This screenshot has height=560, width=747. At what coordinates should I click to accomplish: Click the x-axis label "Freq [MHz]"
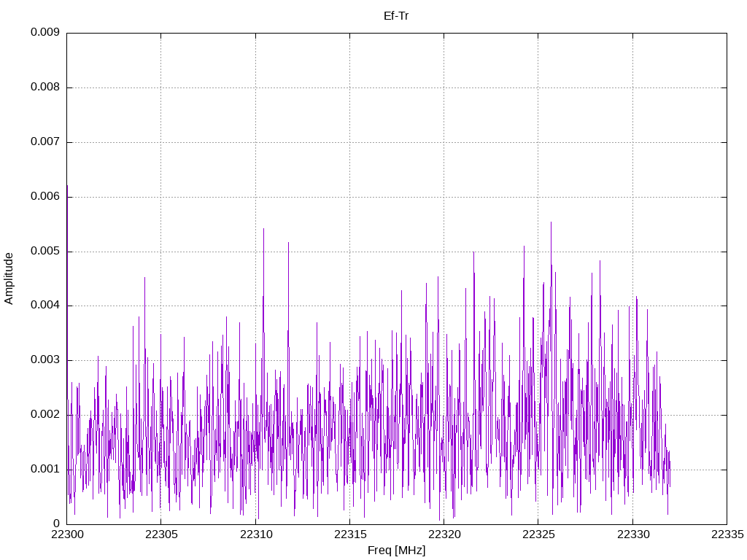click(x=396, y=550)
